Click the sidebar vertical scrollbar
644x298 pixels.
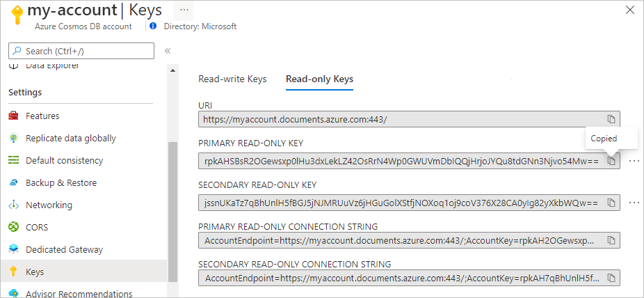(x=172, y=209)
